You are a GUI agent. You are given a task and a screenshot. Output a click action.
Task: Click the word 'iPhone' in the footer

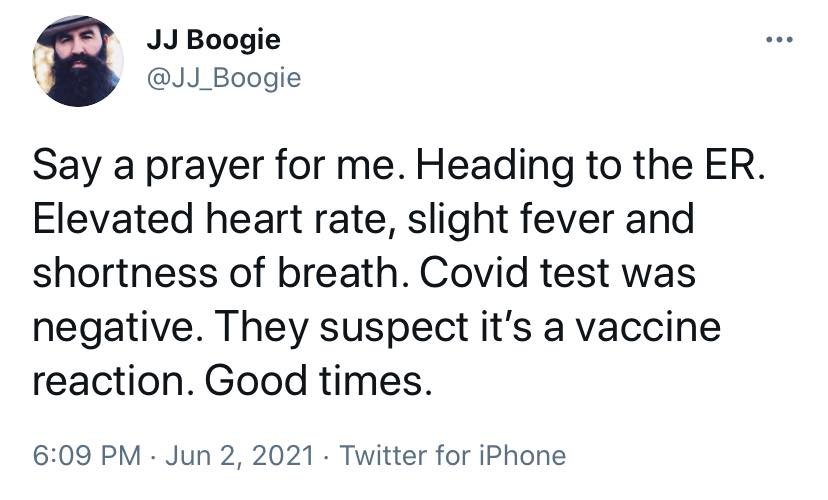tap(522, 455)
